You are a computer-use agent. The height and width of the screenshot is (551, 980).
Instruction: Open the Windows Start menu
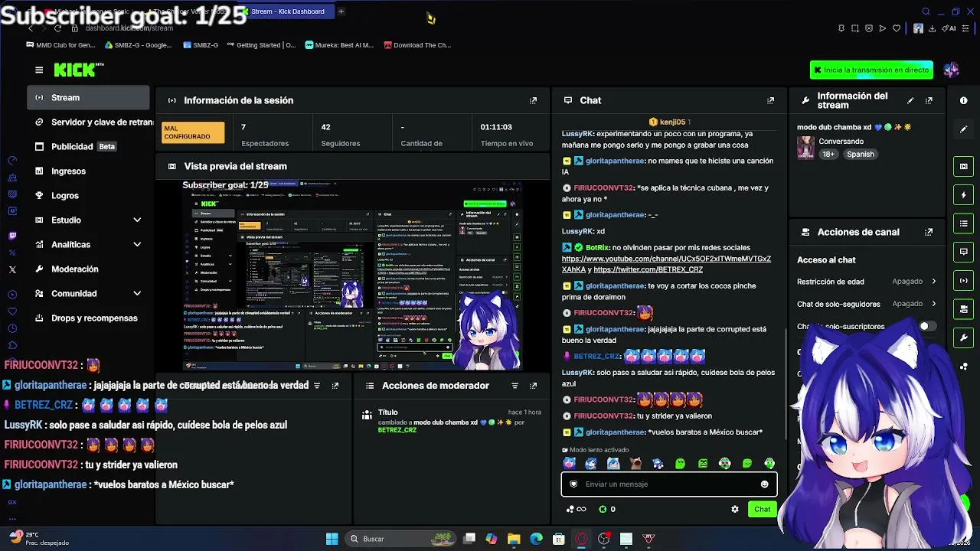tap(332, 539)
